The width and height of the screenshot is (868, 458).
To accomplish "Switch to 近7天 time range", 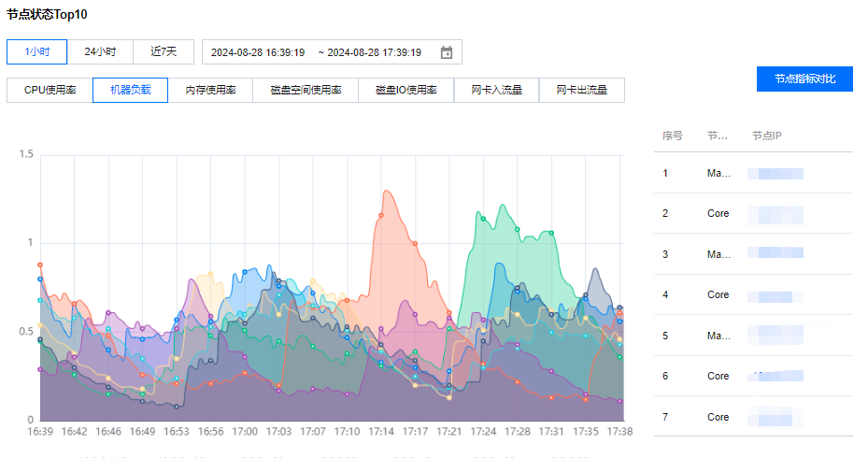I will [164, 52].
